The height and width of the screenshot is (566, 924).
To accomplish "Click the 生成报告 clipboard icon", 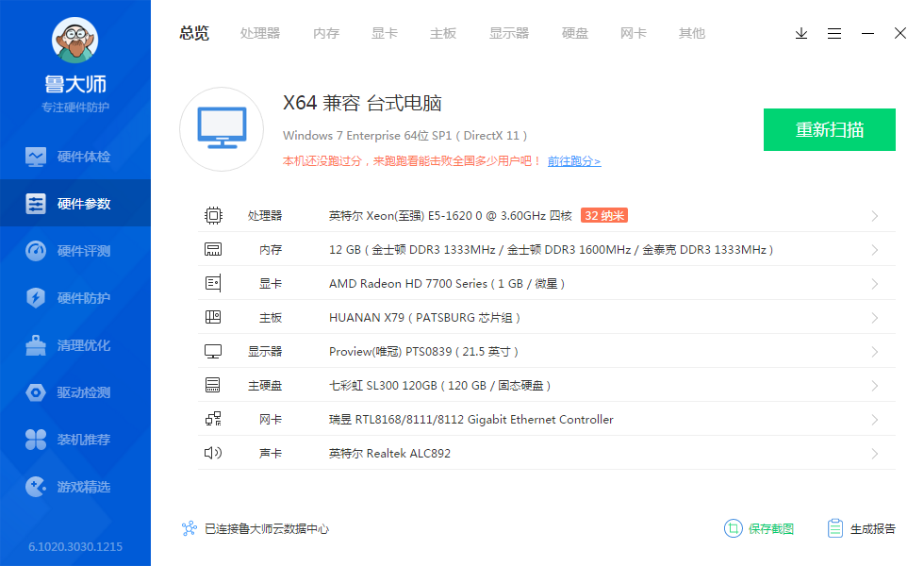I will click(835, 528).
